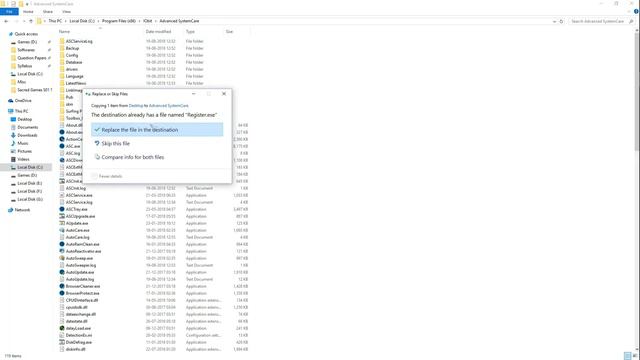Image resolution: width=640 pixels, height=360 pixels.
Task: Choose Replace the file in the destination
Action: coord(157,129)
